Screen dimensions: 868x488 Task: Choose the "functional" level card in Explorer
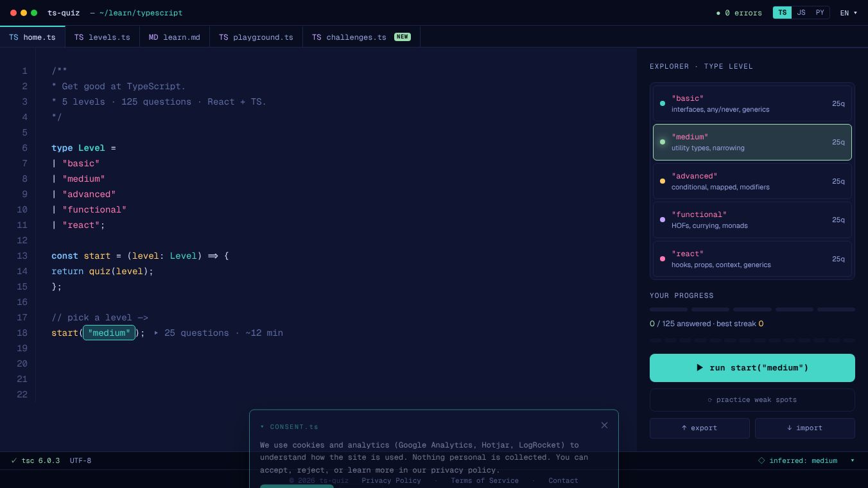(x=752, y=220)
